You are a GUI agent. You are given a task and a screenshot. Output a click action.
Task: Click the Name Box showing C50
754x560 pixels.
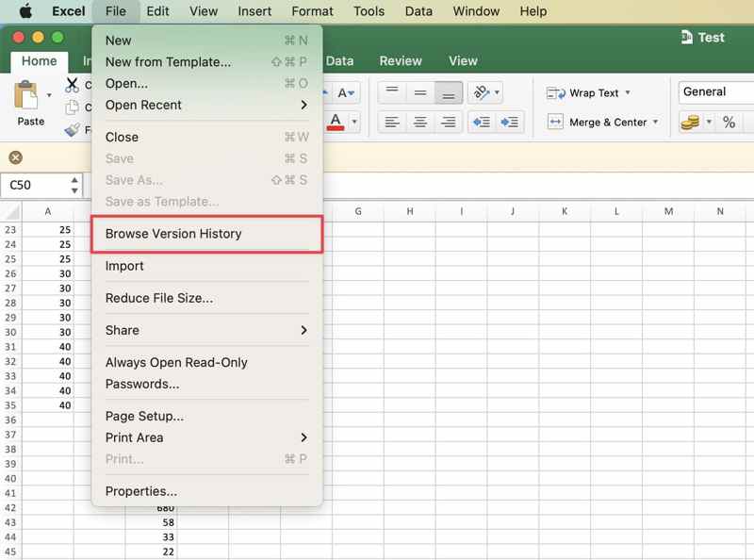coord(36,185)
